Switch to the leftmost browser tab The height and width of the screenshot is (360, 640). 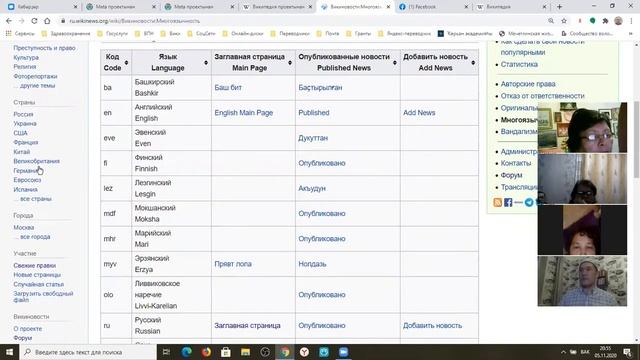42,7
